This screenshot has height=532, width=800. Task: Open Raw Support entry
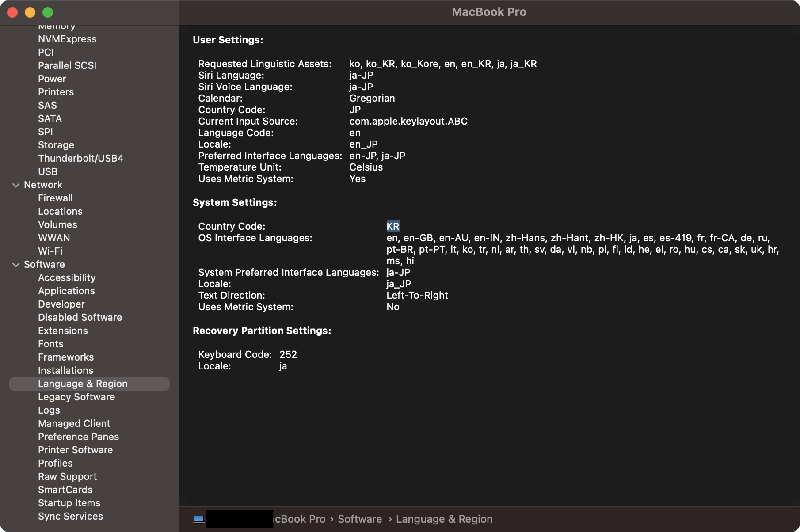pos(67,476)
